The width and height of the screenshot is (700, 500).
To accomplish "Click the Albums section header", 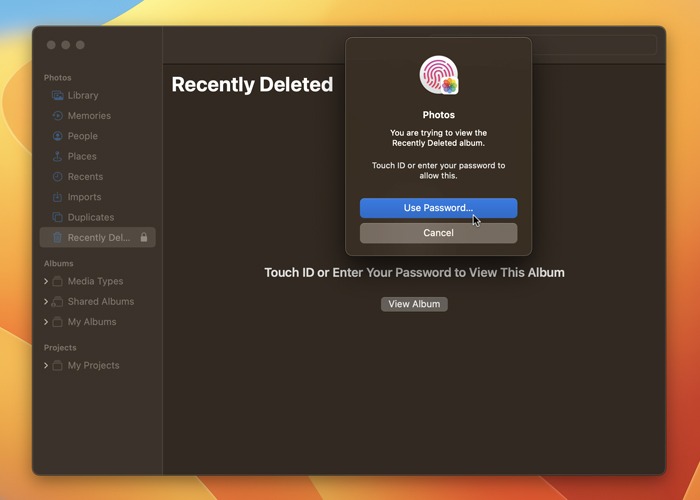I will 58,263.
